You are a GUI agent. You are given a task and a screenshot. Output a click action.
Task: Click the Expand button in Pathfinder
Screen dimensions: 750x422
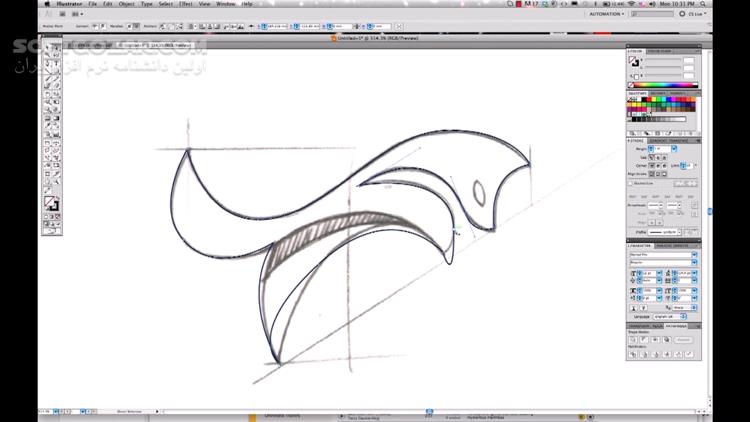[x=684, y=340]
